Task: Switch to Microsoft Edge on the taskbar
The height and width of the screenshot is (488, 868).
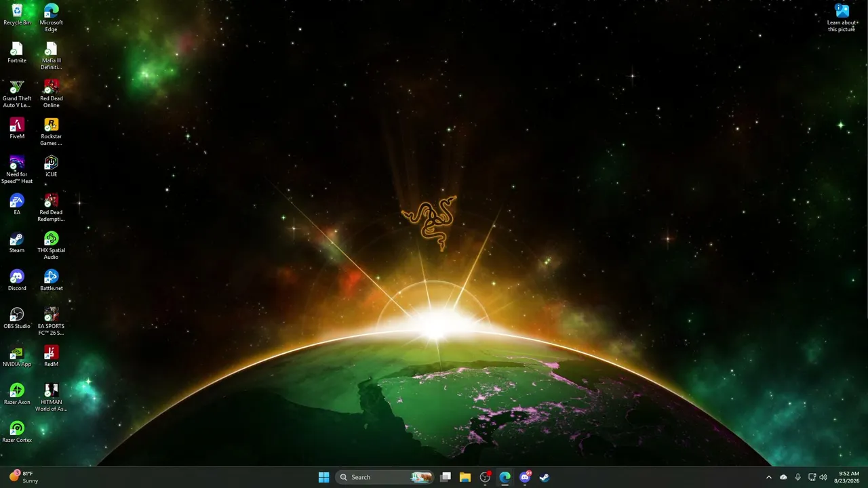Action: coord(505,477)
